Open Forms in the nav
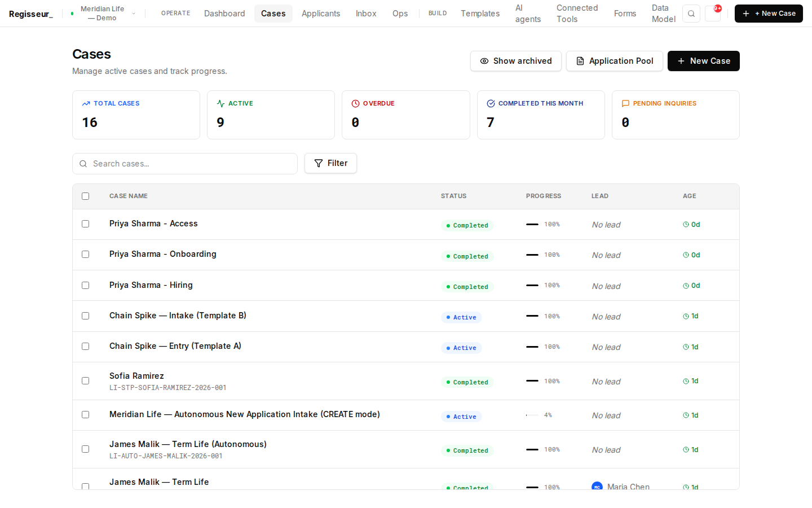The width and height of the screenshot is (812, 508). 625,14
